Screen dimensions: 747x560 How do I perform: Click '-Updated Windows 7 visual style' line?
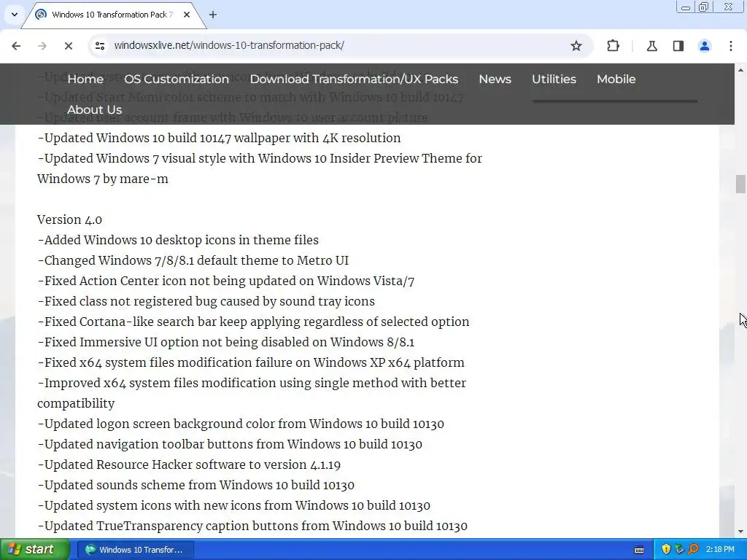(x=260, y=168)
